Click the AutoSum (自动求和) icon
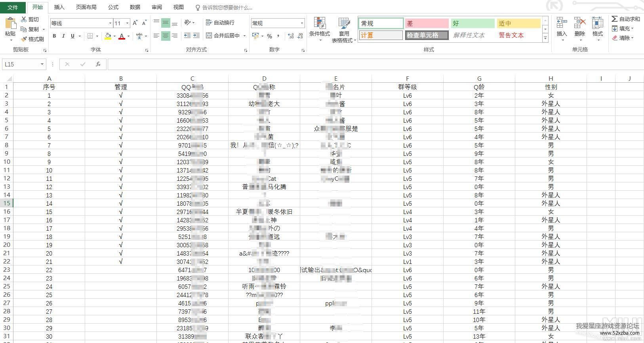 click(x=614, y=19)
